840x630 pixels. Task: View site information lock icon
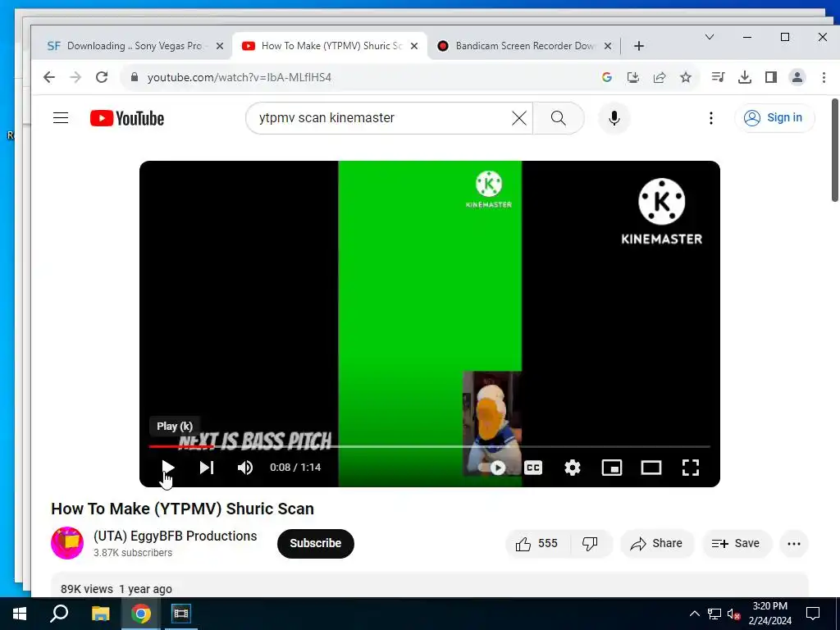click(135, 77)
